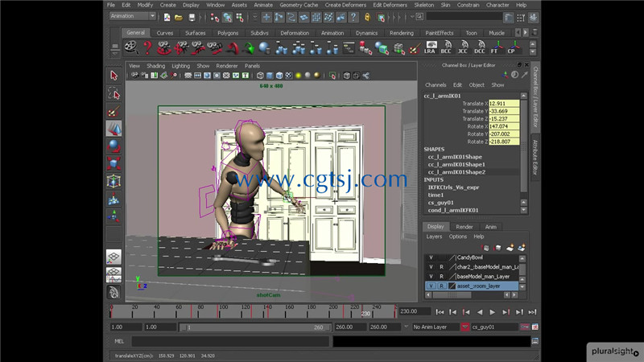Toggle visibility V of baseModel_man_Layer
Image resolution: width=644 pixels, height=362 pixels.
431,277
